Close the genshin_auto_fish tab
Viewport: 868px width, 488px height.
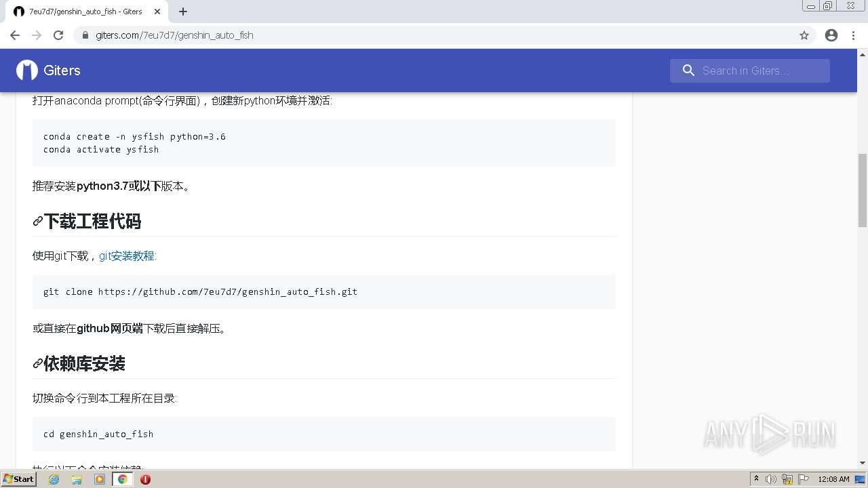point(157,12)
